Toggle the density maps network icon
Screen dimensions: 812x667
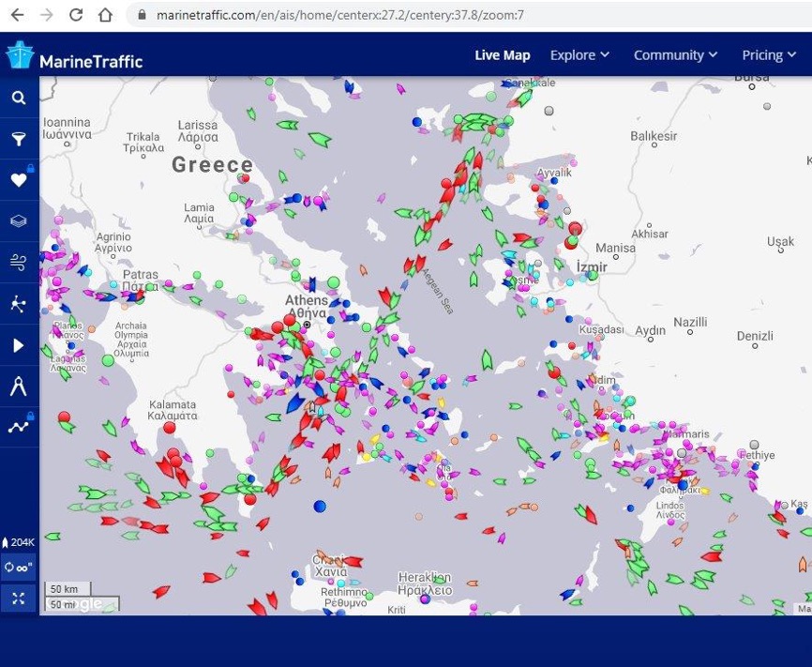pyautogui.click(x=19, y=304)
